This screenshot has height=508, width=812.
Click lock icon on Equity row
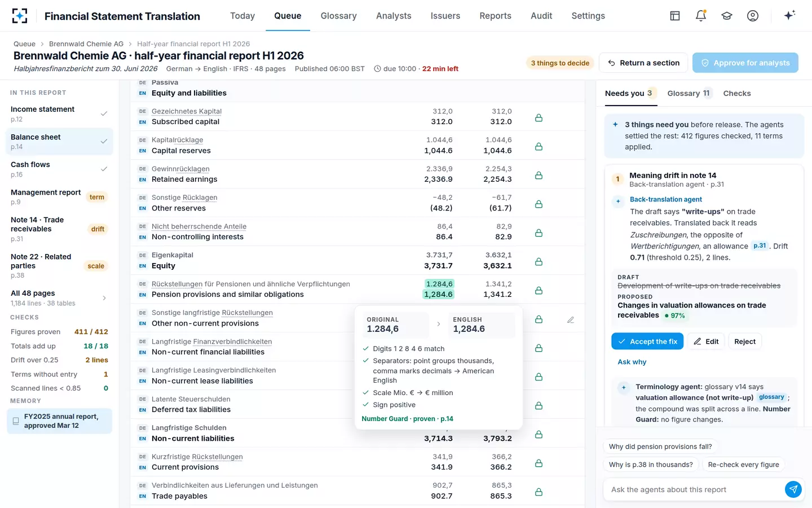[539, 261]
